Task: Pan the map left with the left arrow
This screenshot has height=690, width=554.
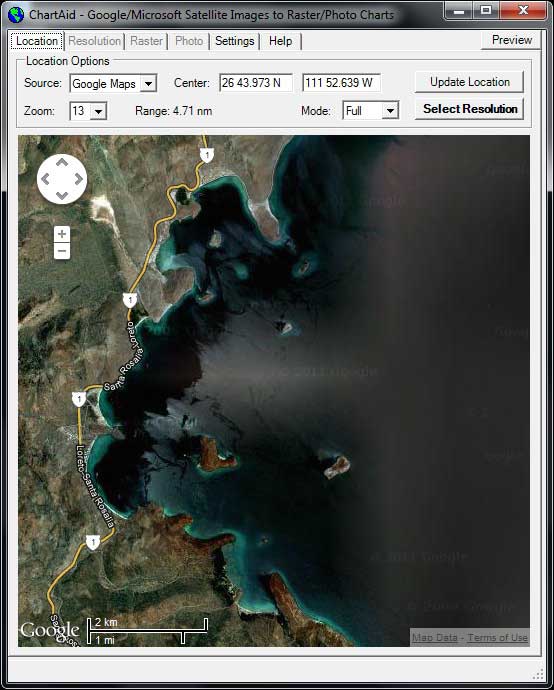Action: click(45, 179)
